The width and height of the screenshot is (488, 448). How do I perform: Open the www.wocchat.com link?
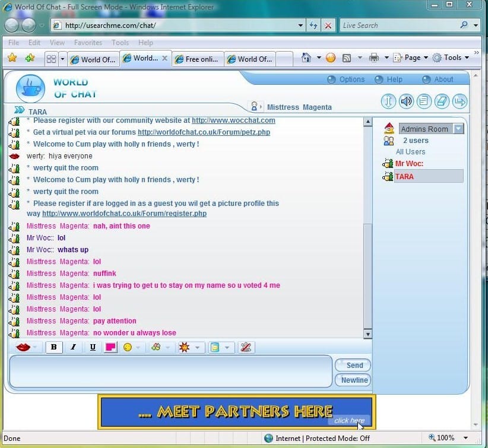pyautogui.click(x=233, y=120)
